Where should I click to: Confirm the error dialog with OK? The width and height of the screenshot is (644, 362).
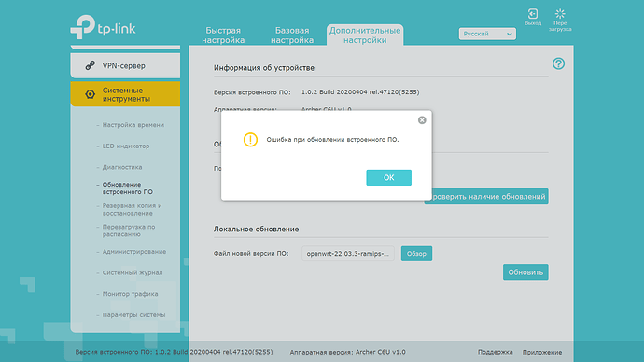388,177
